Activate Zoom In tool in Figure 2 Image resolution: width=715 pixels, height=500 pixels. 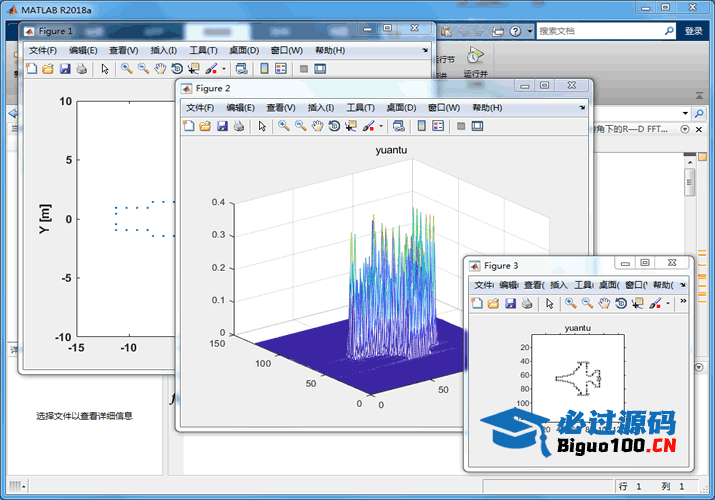click(284, 126)
